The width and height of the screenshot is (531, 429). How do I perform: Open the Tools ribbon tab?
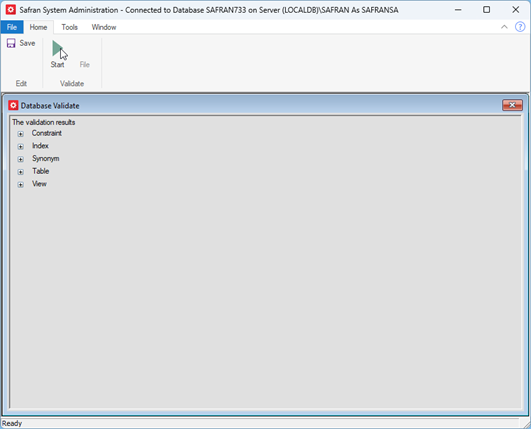tap(69, 27)
